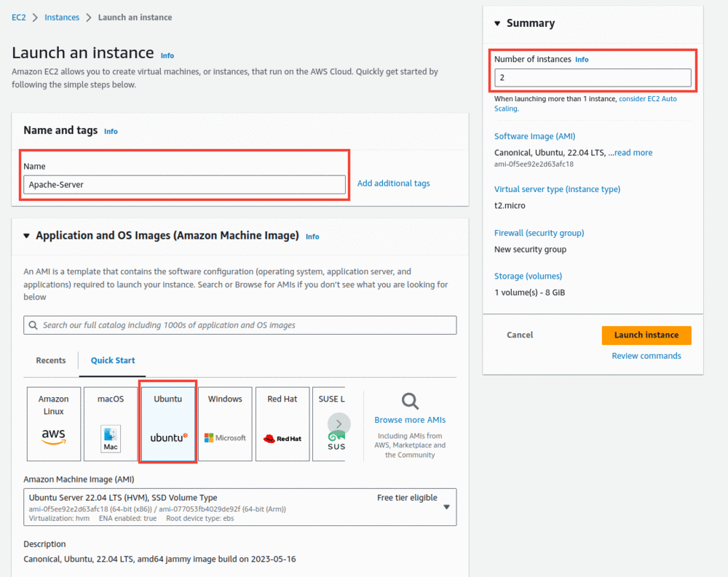Open the Amazon Machine Image dropdown
This screenshot has width=728, height=577.
click(x=240, y=507)
